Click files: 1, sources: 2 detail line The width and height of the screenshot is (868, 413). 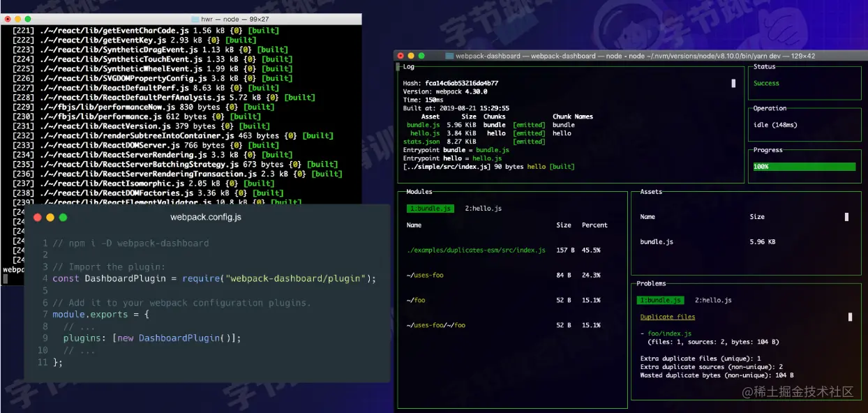coord(713,342)
